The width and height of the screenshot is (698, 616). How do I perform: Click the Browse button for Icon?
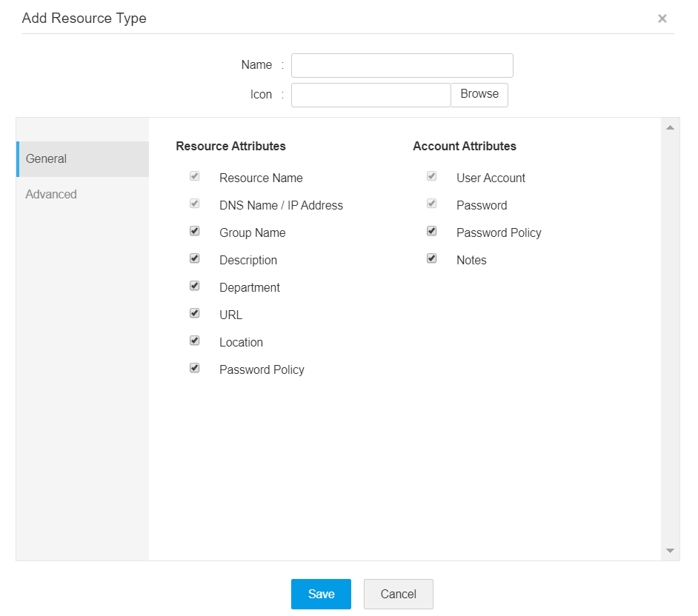[479, 95]
